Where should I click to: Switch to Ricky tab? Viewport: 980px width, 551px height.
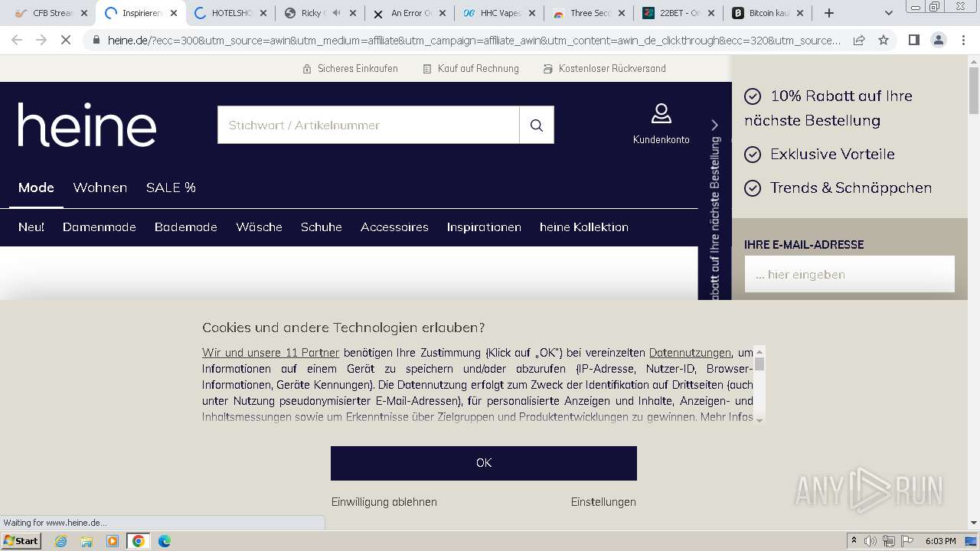click(x=319, y=13)
